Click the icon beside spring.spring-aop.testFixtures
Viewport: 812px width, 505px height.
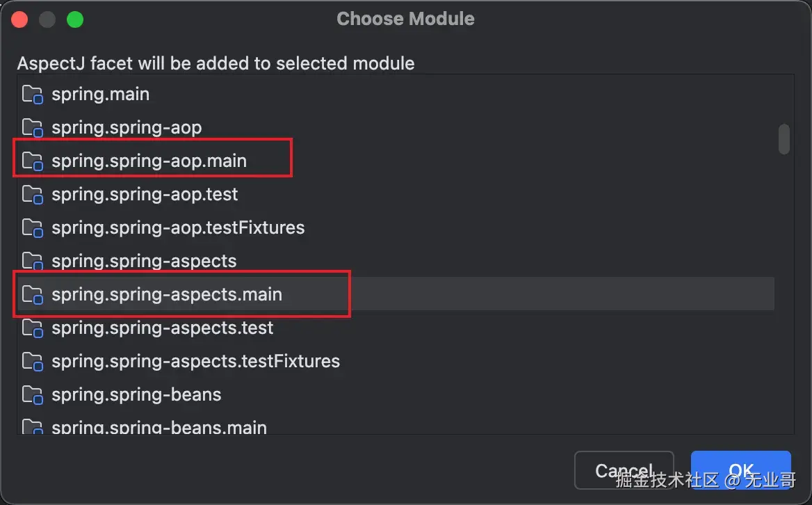point(33,228)
